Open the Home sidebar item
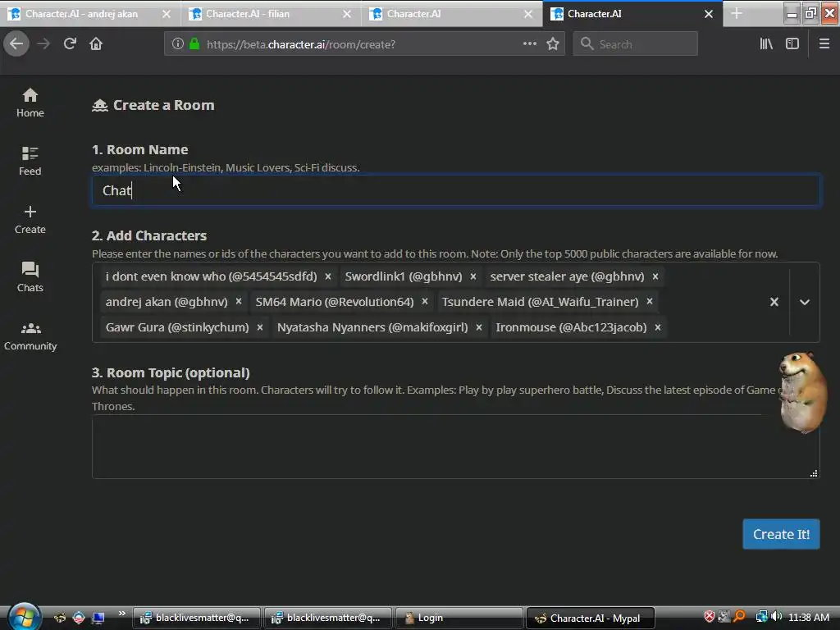Screen dimensions: 840x630 pos(30,103)
